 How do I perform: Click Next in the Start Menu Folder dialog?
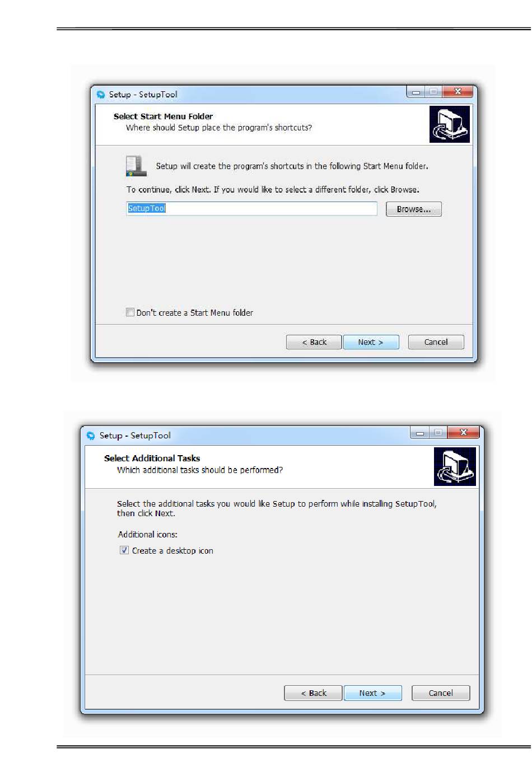371,342
